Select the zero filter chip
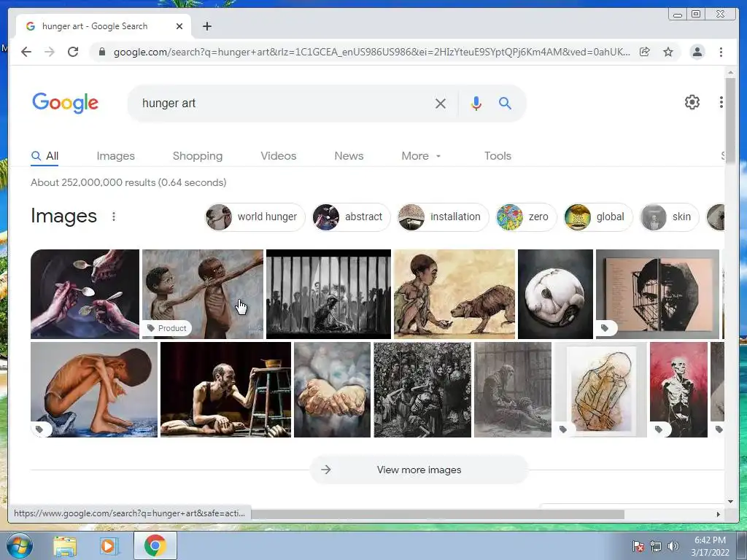Screen dimensions: 747x560 526,217
